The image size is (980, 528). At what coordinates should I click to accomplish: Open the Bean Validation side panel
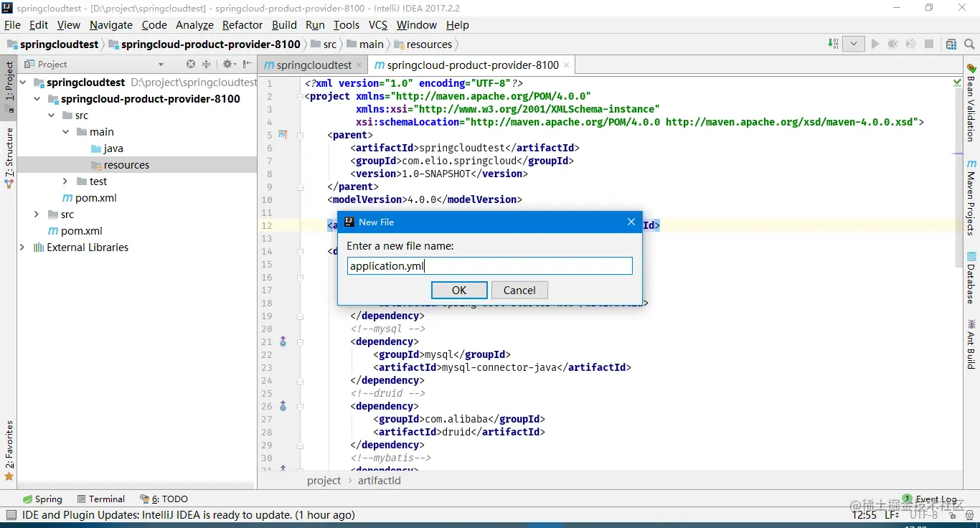pos(971,103)
